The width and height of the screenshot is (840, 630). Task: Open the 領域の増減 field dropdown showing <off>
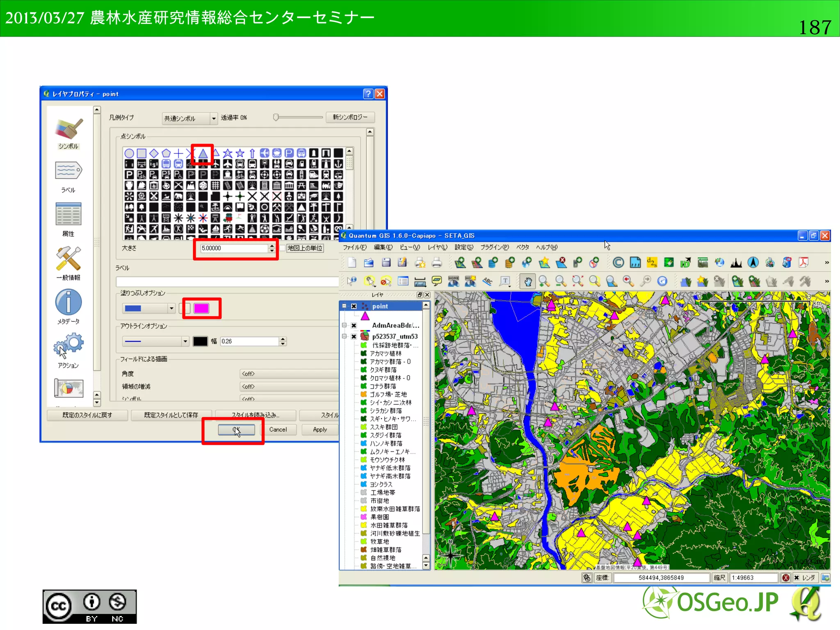[x=289, y=387]
